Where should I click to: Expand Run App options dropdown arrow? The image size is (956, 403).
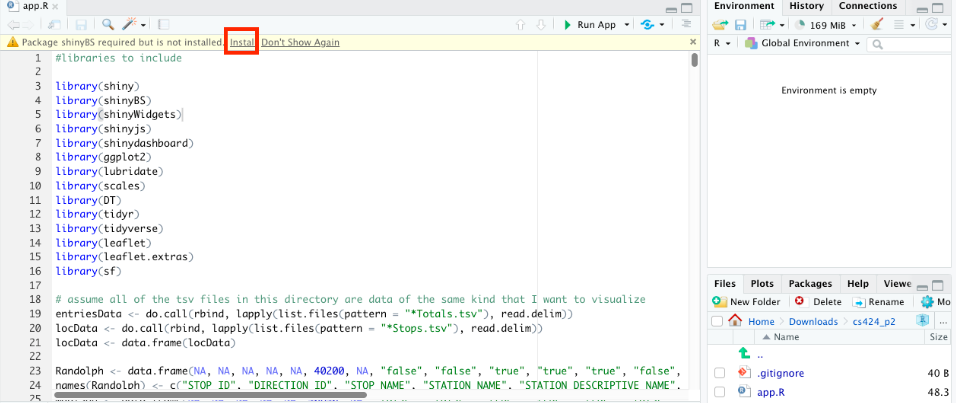click(627, 25)
